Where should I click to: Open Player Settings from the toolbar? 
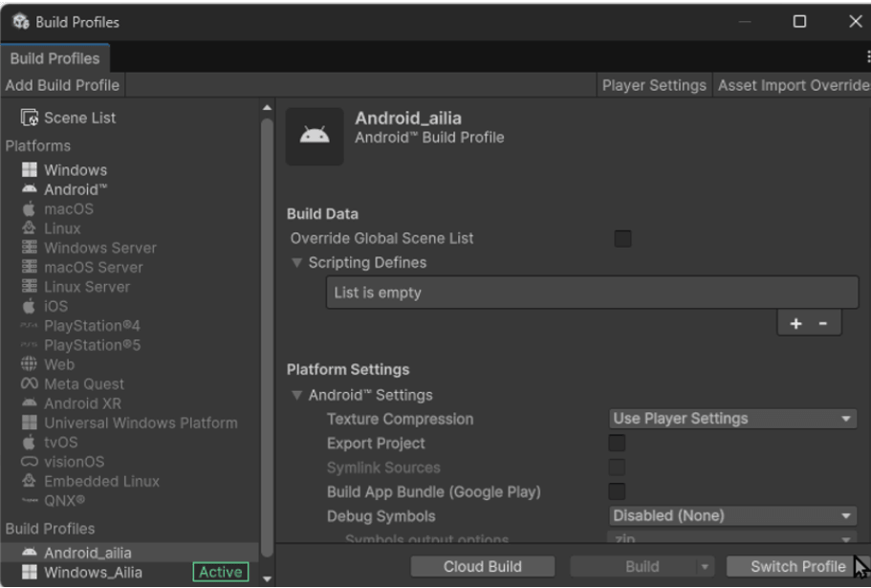[654, 85]
